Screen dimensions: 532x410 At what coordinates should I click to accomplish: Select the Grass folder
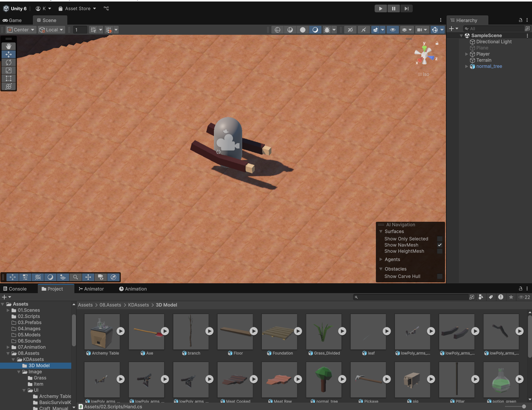click(x=40, y=378)
